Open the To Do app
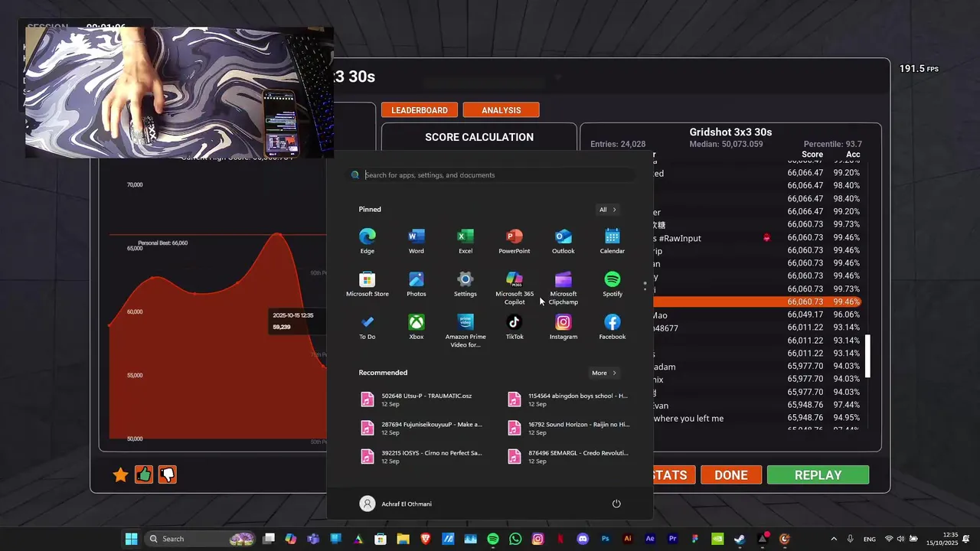 tap(367, 327)
